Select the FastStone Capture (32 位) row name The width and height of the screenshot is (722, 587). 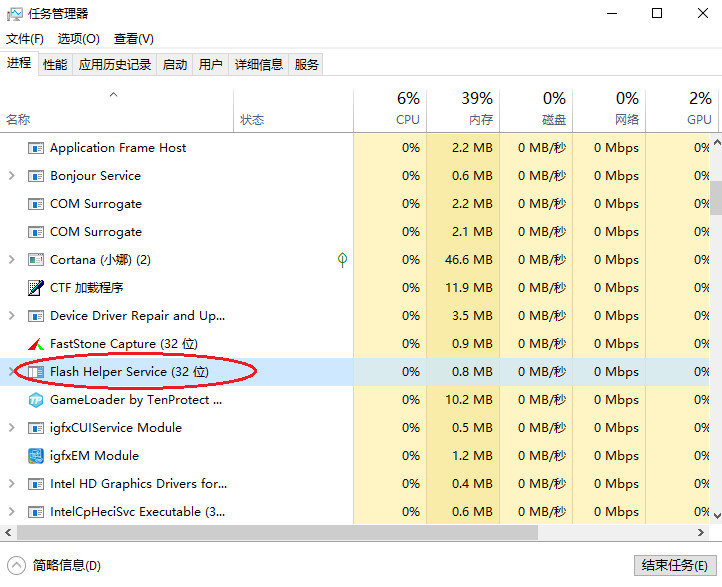124,344
